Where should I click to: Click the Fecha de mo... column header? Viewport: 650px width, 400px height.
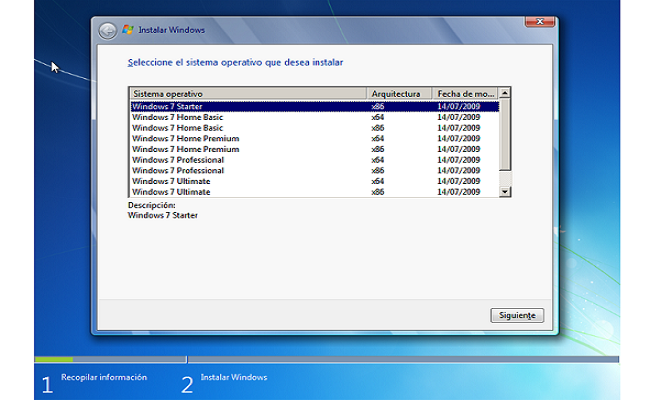465,93
